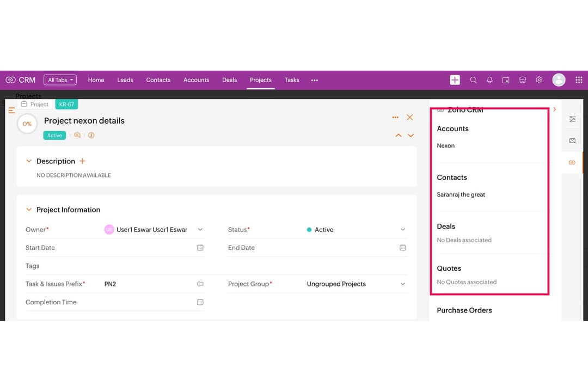Open the settings gear icon
This screenshot has height=392, width=588.
[539, 80]
